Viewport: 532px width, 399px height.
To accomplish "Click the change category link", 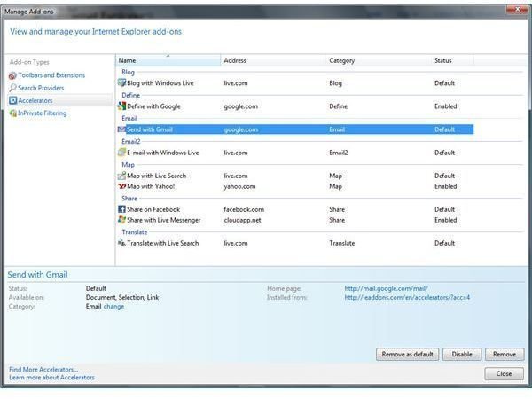I will [113, 307].
